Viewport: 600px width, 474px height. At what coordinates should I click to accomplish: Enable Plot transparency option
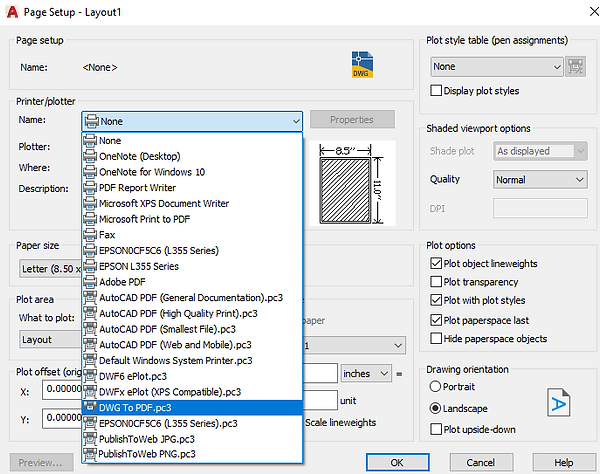pos(436,282)
